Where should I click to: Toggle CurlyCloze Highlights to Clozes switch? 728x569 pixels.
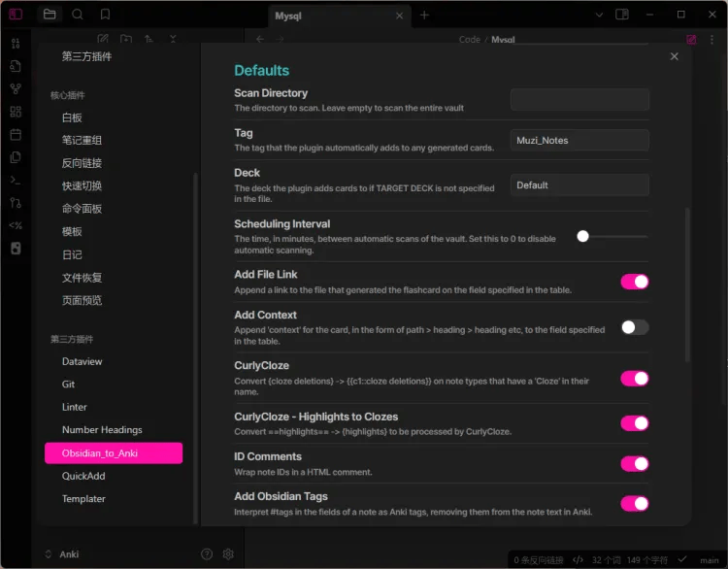tap(635, 423)
